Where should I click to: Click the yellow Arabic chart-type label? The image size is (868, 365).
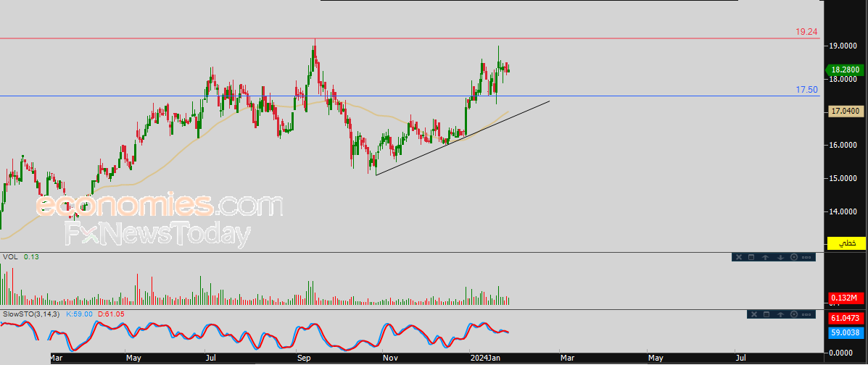point(846,243)
